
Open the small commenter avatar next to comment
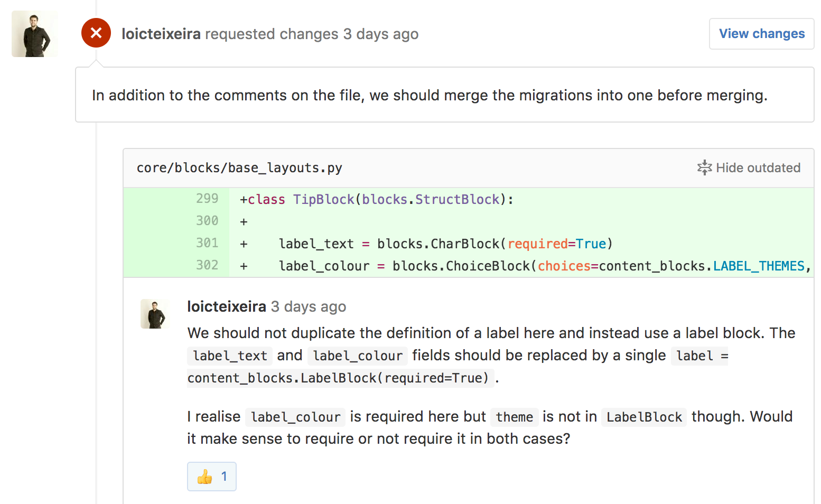pos(155,314)
